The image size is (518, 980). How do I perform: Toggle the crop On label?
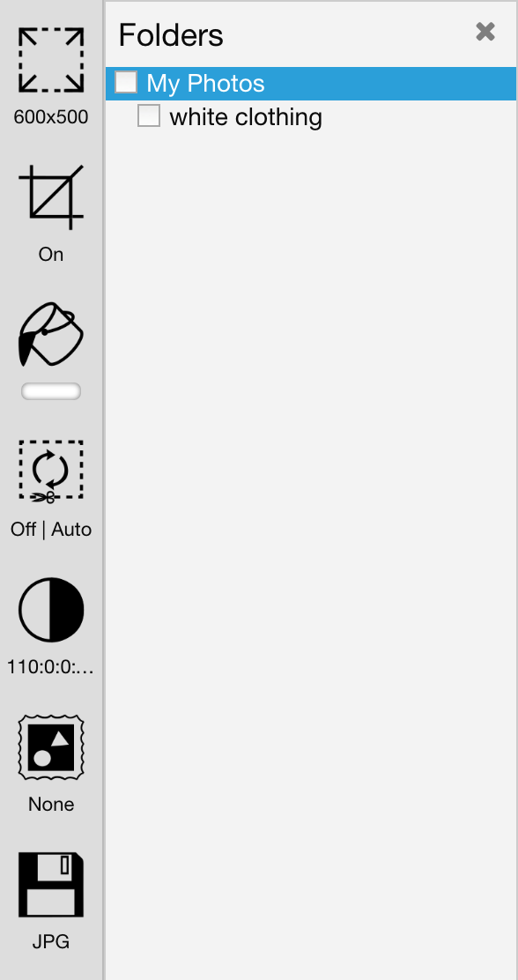[x=50, y=255]
